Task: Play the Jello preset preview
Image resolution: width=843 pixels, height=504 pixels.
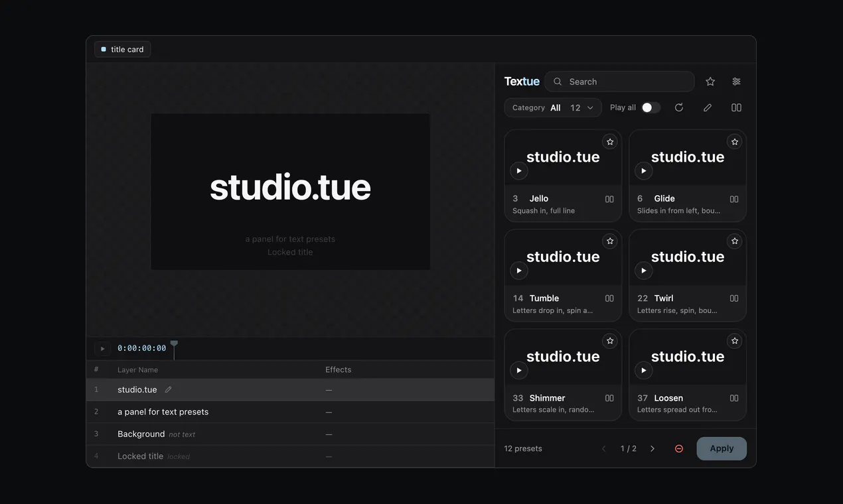Action: pos(519,171)
